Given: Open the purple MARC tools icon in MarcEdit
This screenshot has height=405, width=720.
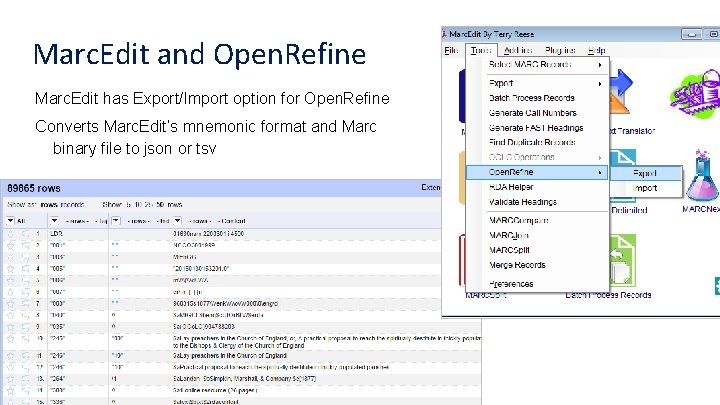Looking at the screenshot, I should 696,95.
